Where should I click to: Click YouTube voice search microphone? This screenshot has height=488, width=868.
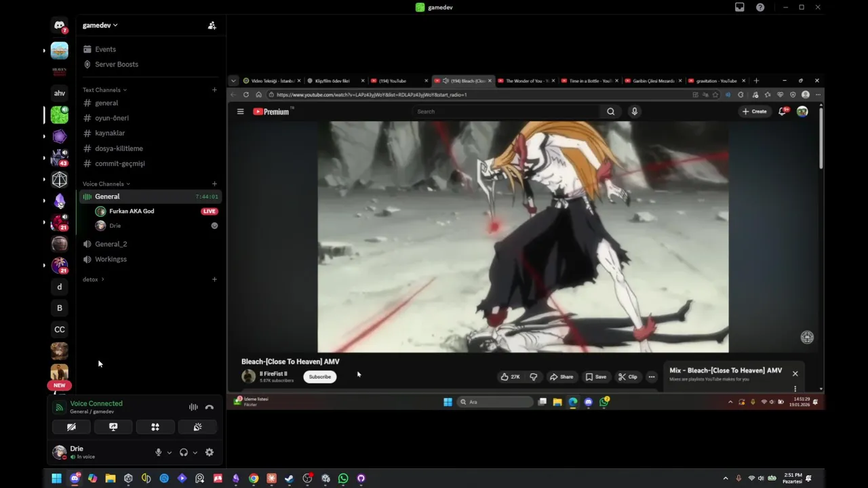(634, 112)
